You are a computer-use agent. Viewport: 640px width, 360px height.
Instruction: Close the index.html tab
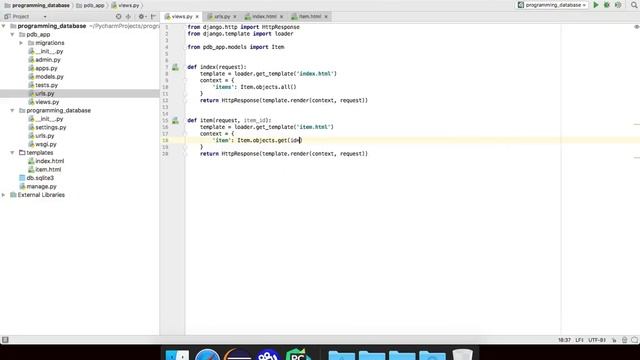pos(281,17)
